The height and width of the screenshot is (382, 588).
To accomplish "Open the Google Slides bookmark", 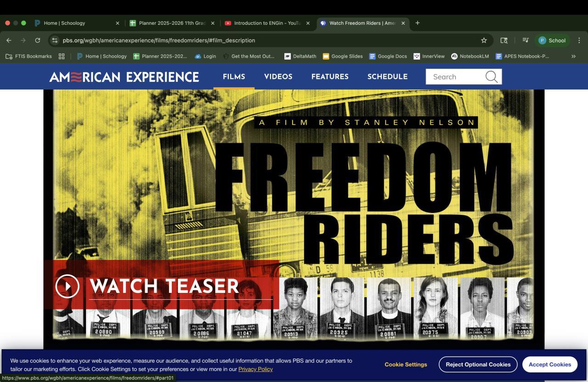I will pos(343,56).
